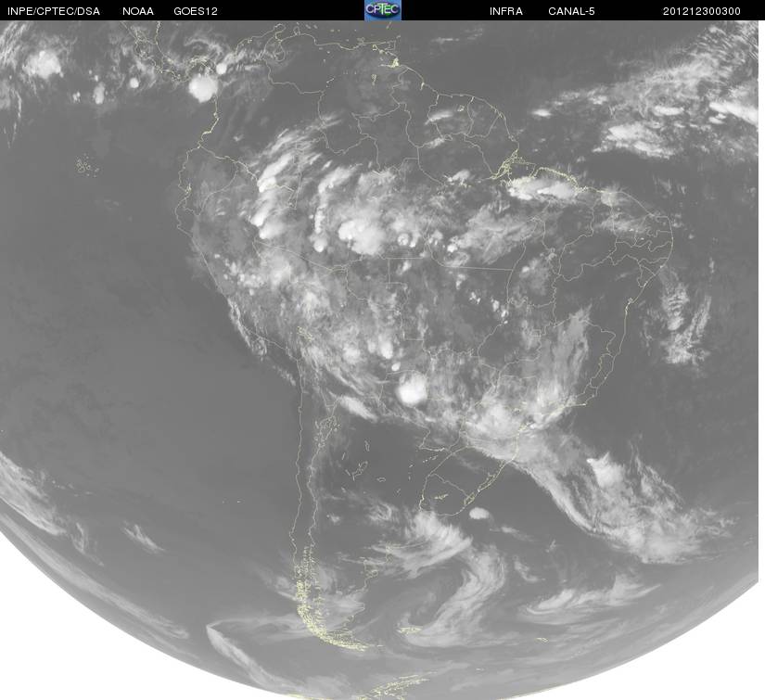Click the INFRA label in header

tap(506, 11)
